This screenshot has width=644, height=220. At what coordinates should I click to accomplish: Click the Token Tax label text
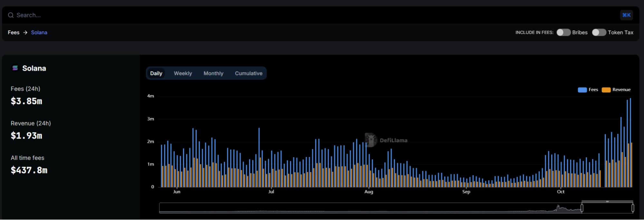tap(620, 32)
